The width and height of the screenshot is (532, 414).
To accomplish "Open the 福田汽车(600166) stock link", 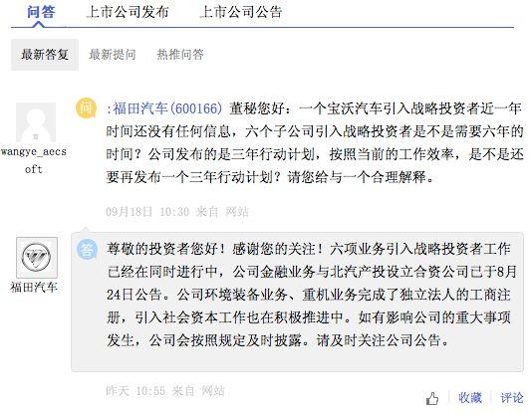I will 167,108.
